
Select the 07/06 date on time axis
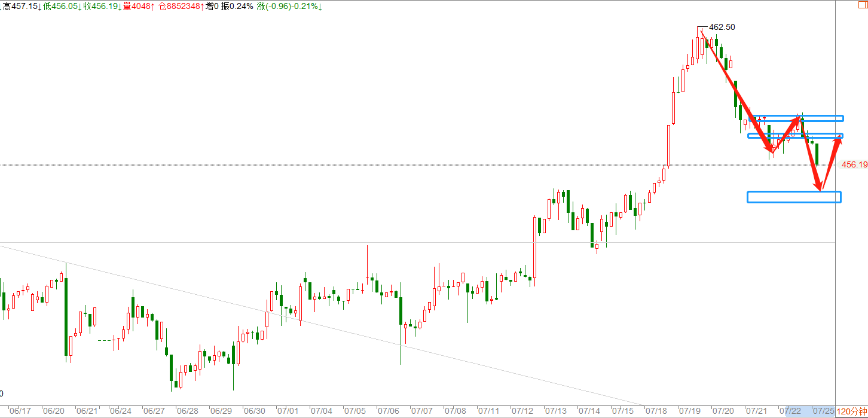pyautogui.click(x=389, y=411)
